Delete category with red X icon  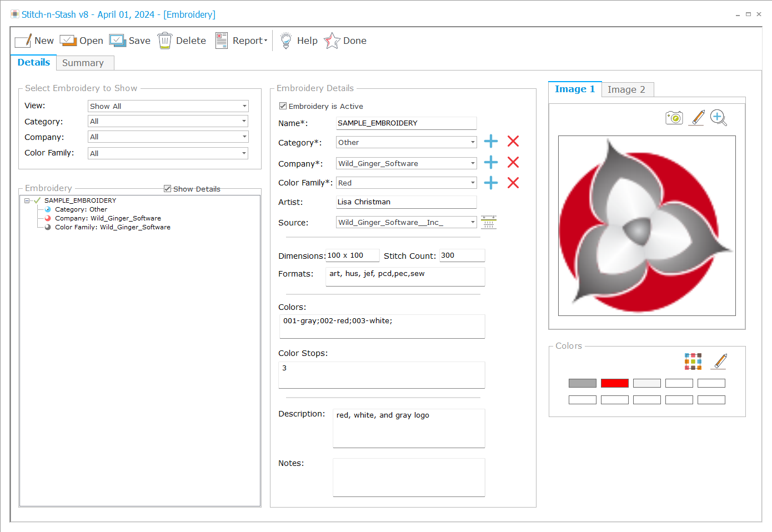pos(513,141)
